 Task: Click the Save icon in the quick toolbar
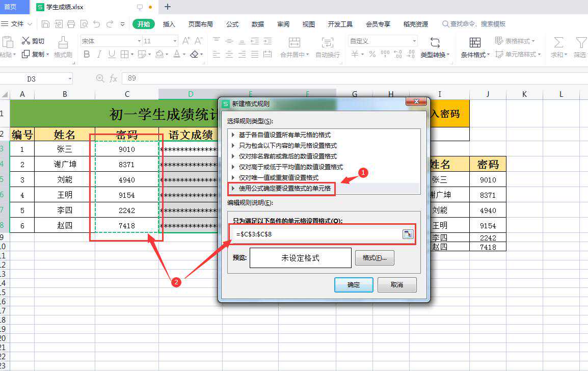pos(46,24)
